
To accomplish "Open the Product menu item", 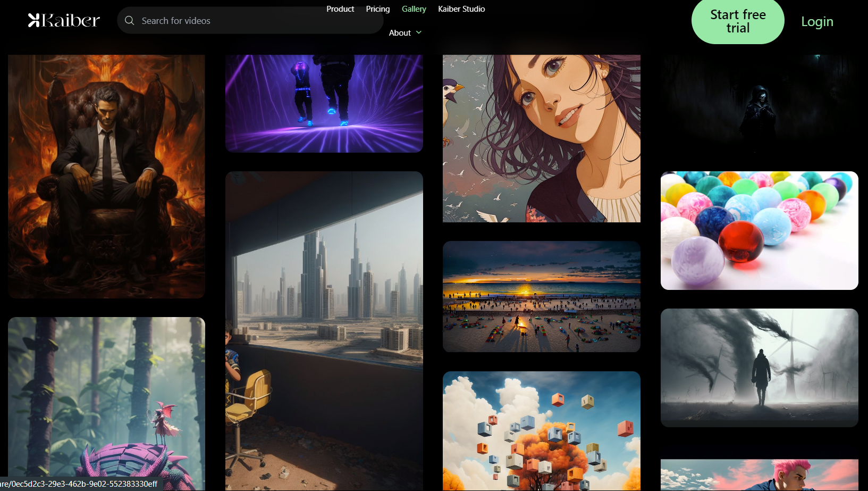I will 340,9.
